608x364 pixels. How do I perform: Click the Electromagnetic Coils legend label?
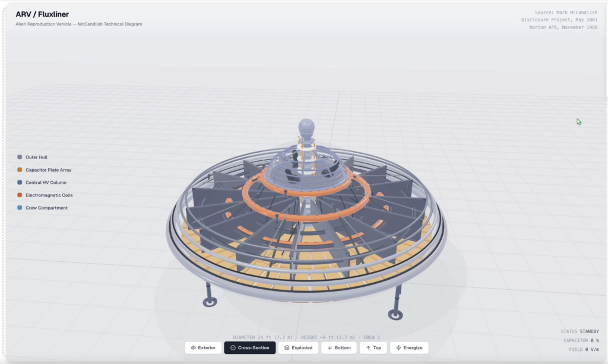coord(49,195)
